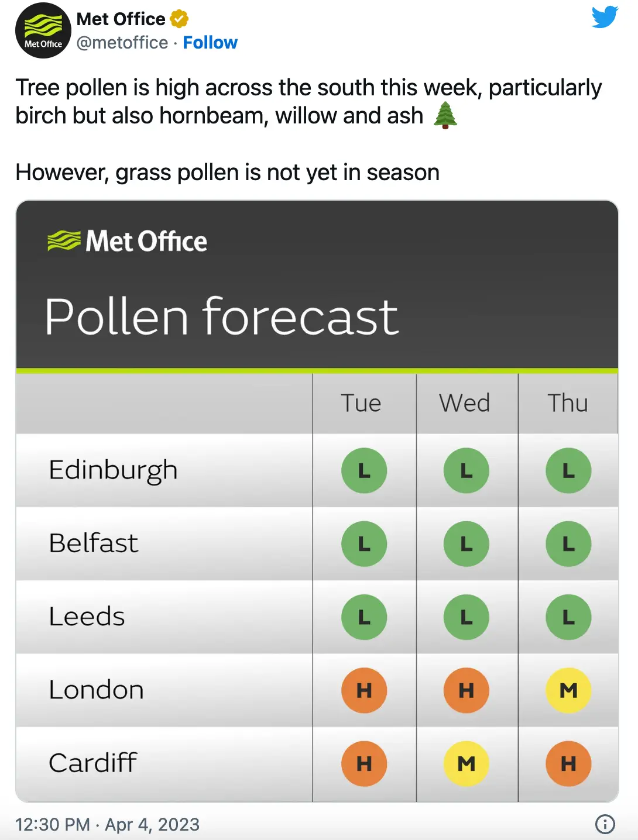Image resolution: width=638 pixels, height=840 pixels.
Task: Click the tree emoji in the tweet
Action: [446, 115]
